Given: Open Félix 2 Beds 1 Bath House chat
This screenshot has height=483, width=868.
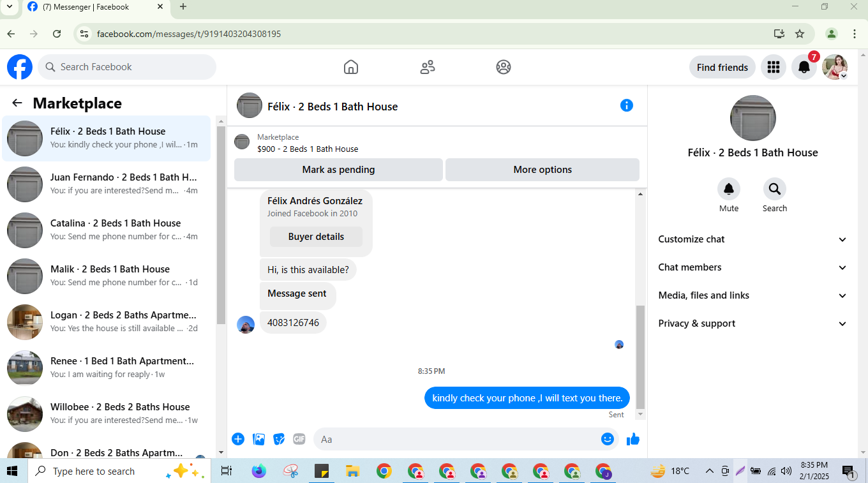Looking at the screenshot, I should (107, 138).
